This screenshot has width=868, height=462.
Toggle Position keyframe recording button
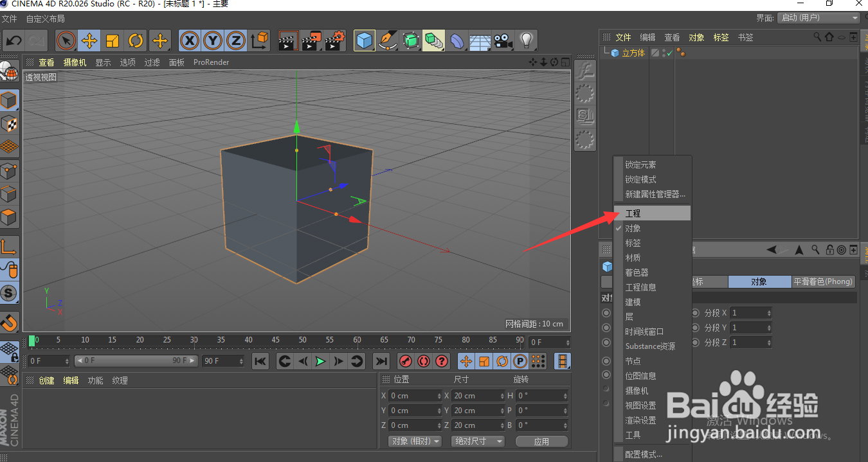[466, 361]
